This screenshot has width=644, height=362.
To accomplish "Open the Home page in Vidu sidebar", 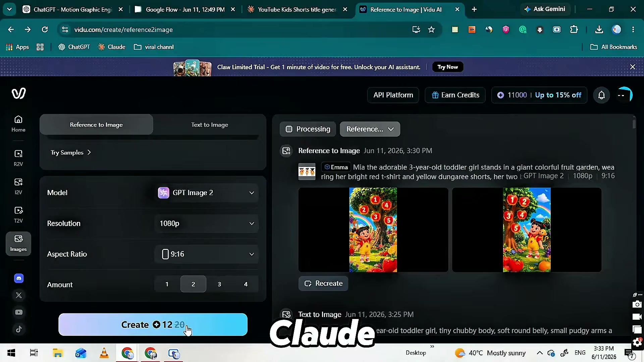I will pyautogui.click(x=18, y=124).
